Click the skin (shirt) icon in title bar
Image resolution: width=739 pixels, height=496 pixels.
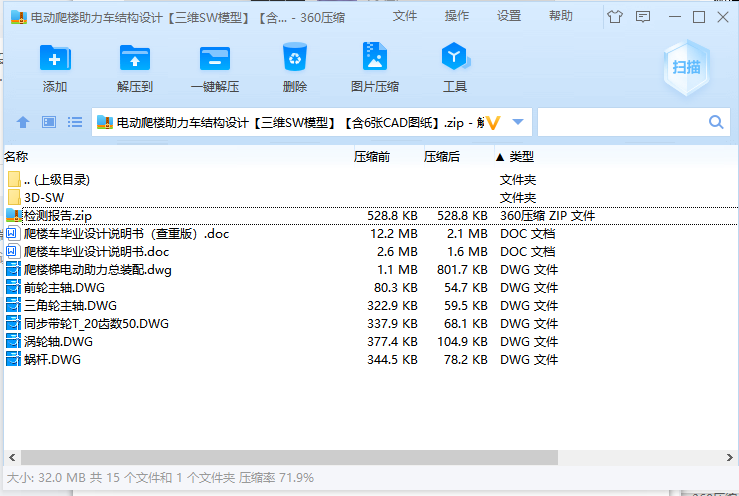(615, 17)
